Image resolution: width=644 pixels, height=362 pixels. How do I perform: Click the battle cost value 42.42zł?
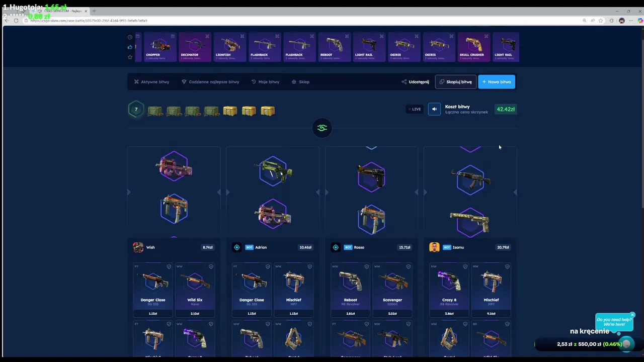pos(506,109)
